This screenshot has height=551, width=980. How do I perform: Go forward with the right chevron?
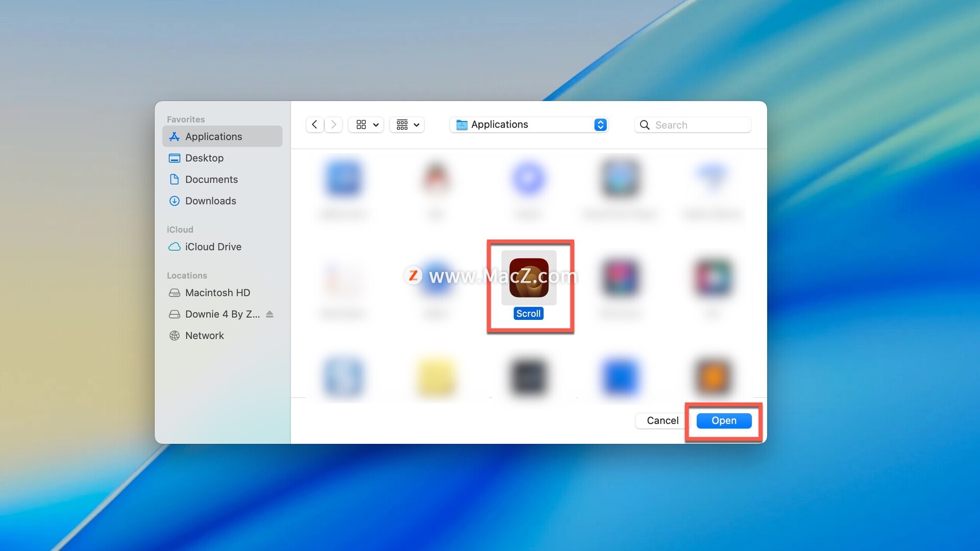[x=333, y=124]
